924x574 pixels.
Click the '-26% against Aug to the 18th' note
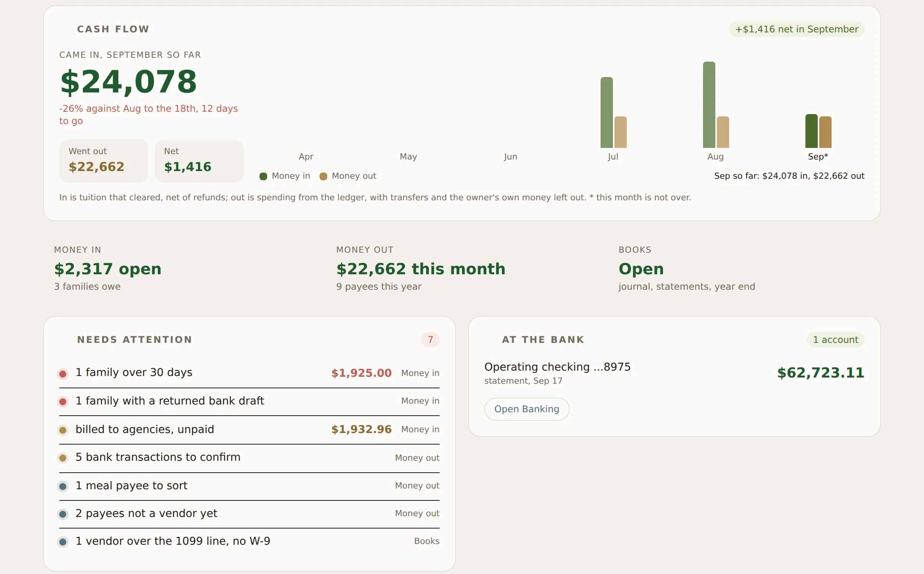coord(149,115)
